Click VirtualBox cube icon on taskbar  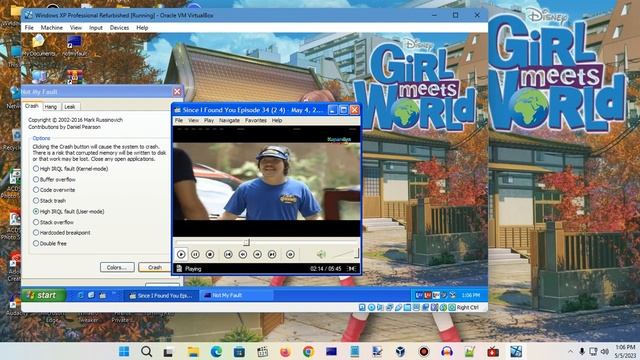pyautogui.click(x=401, y=351)
